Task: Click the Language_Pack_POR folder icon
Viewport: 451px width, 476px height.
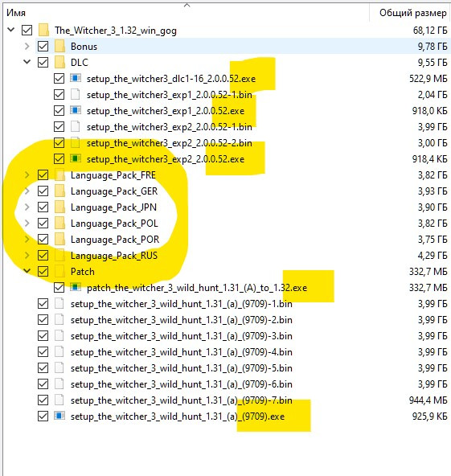Action: (x=59, y=240)
